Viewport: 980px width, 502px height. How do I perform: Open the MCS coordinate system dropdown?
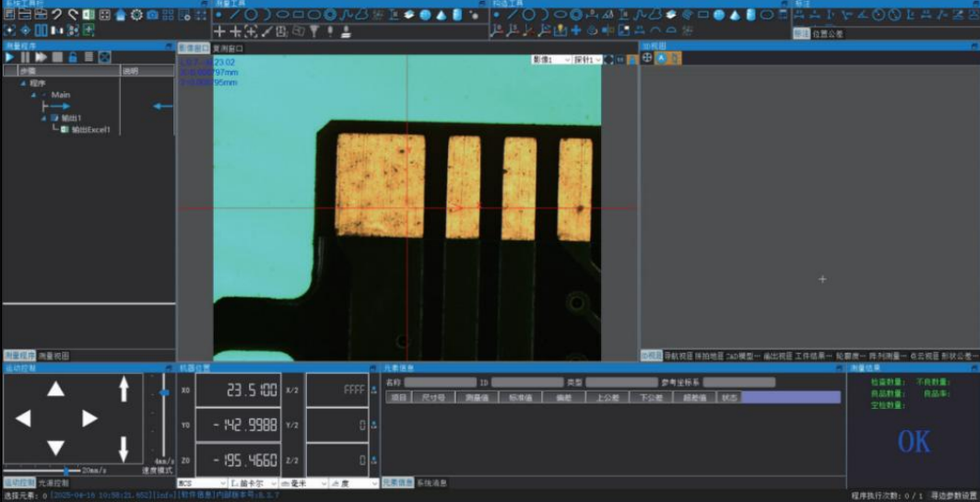tap(202, 484)
